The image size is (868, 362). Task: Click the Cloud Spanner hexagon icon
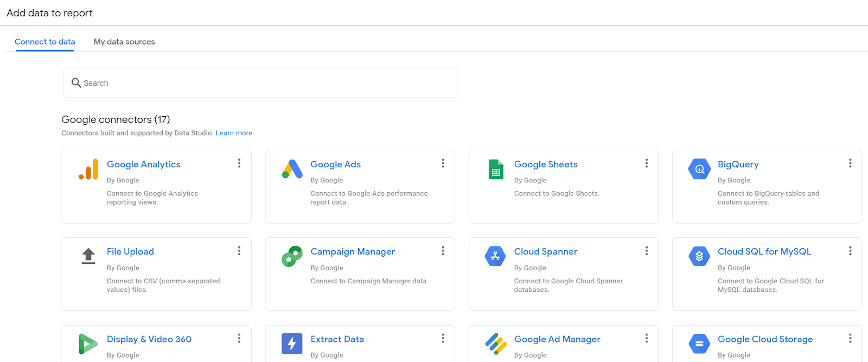495,256
